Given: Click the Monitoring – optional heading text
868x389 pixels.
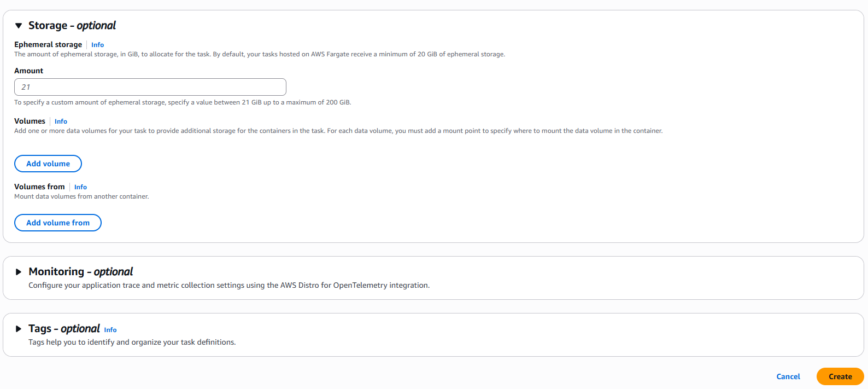Looking at the screenshot, I should [x=80, y=271].
